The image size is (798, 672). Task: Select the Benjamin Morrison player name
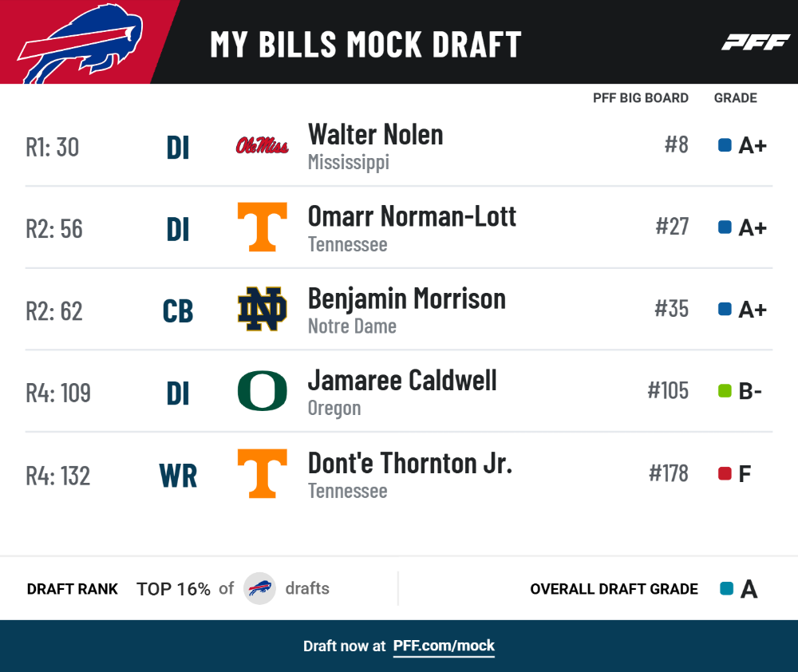(x=407, y=298)
